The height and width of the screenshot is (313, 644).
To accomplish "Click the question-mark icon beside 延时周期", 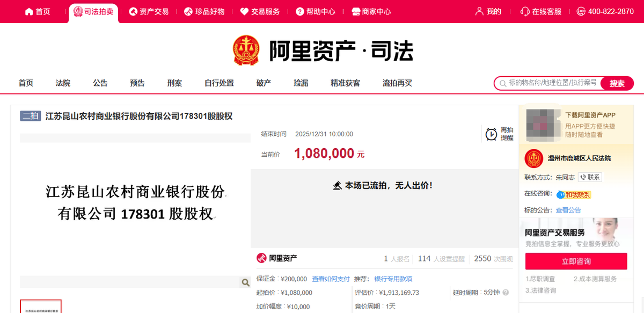I will click(506, 293).
